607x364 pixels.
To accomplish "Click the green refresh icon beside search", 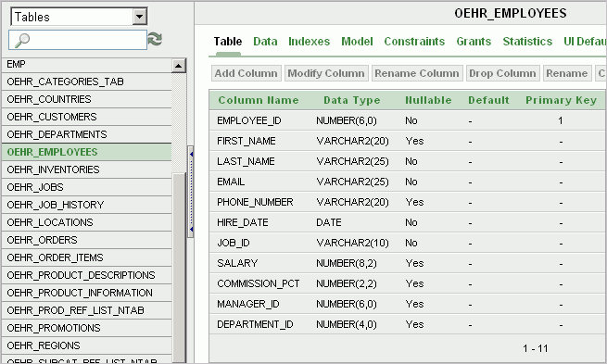I will pyautogui.click(x=155, y=40).
